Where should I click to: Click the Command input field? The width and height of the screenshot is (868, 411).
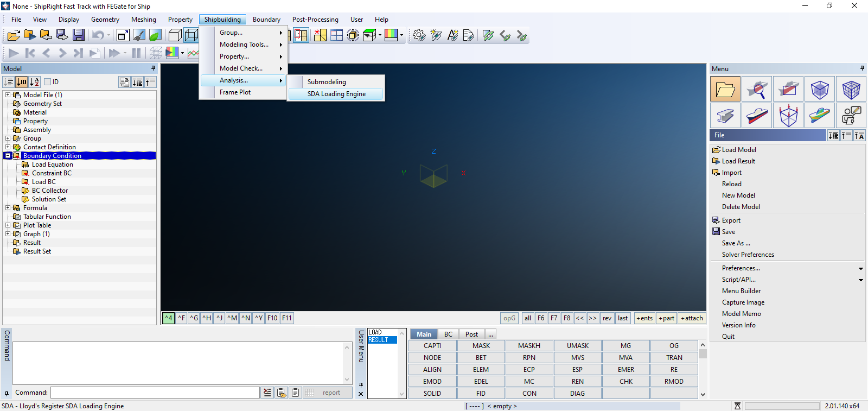[x=155, y=393]
